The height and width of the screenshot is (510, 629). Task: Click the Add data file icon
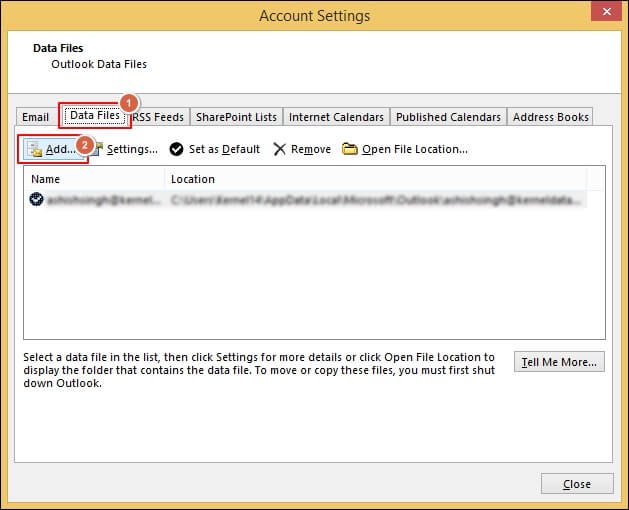35,150
